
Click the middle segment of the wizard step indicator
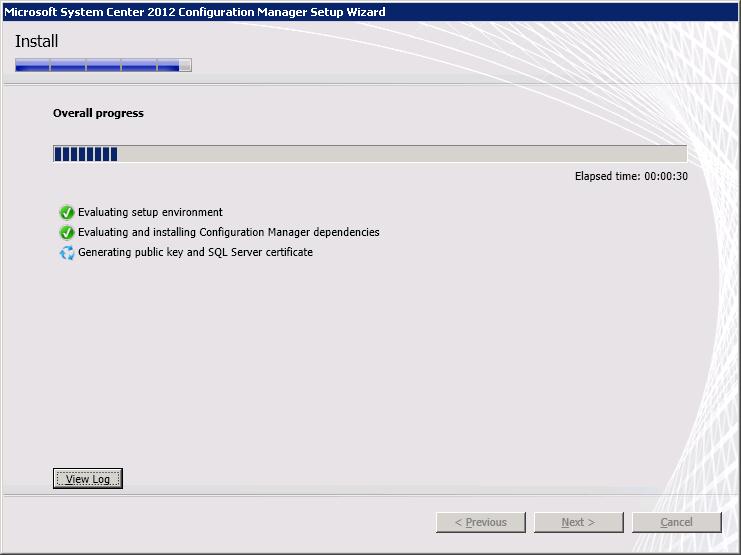coord(103,66)
